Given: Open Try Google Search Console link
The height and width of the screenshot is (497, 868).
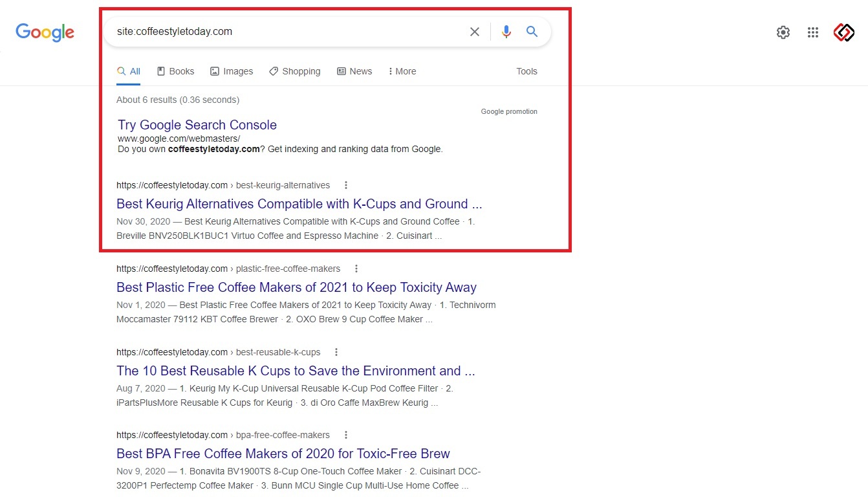Looking at the screenshot, I should (x=197, y=125).
